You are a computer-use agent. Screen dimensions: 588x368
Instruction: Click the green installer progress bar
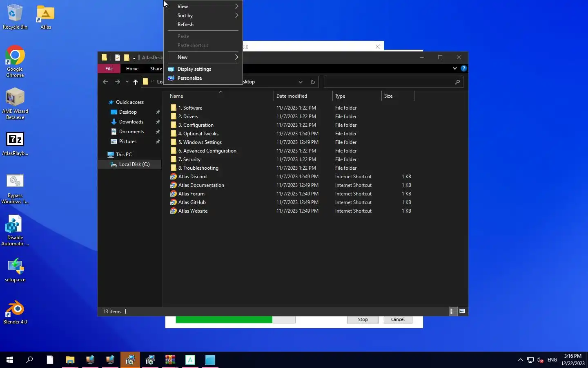235,319
